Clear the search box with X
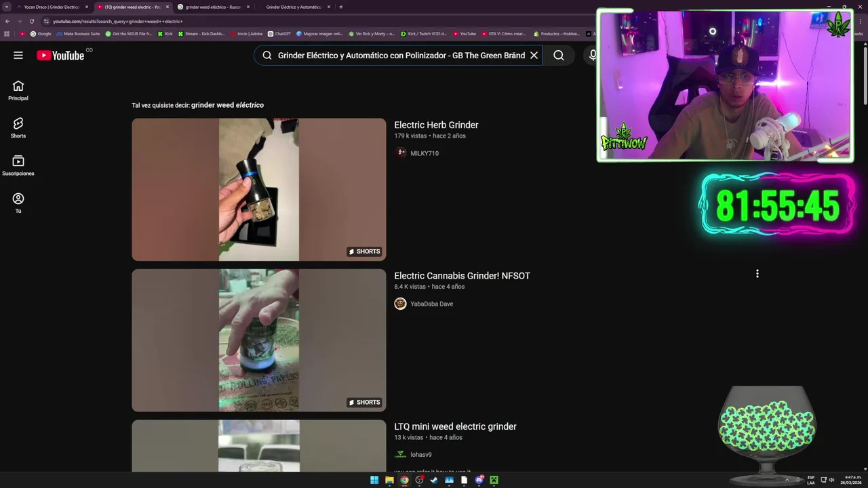Viewport: 868px width, 488px height. pos(534,56)
